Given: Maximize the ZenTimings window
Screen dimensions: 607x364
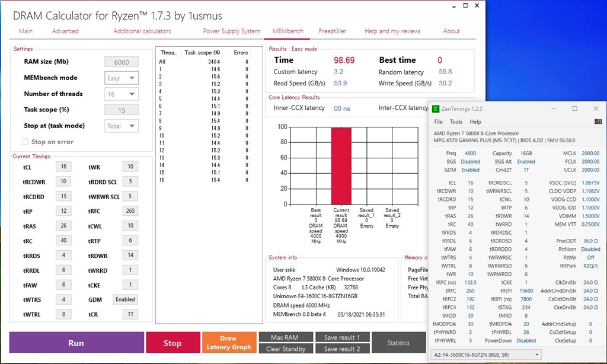Looking at the screenshot, I should 574,109.
